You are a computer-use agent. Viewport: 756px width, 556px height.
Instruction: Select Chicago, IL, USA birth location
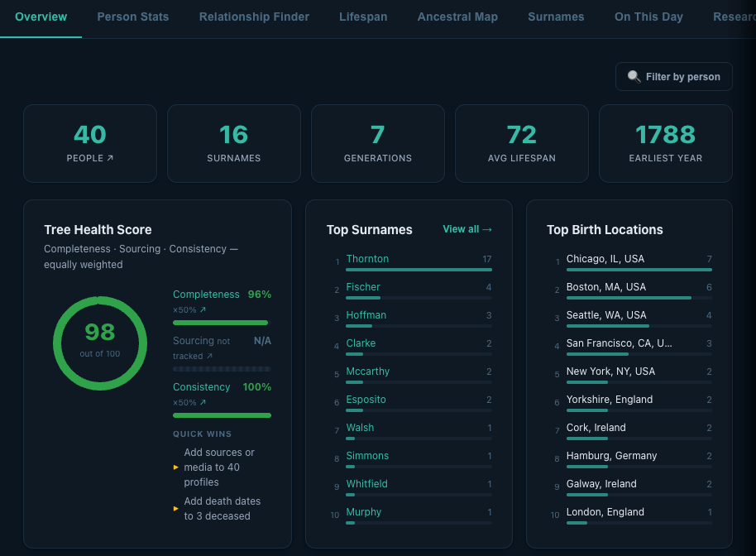[605, 259]
